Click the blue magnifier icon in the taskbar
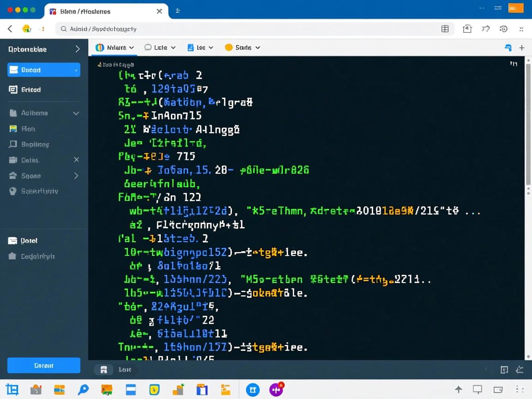 pos(83,389)
